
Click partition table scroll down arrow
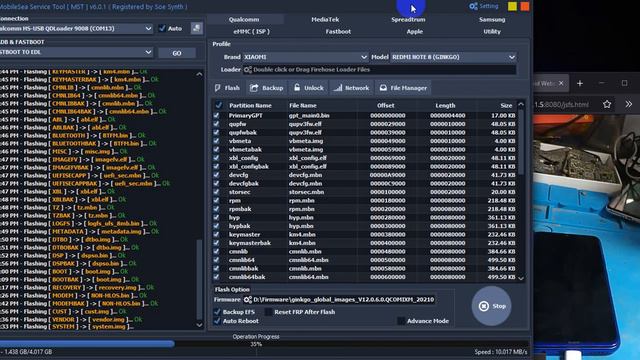point(521,278)
